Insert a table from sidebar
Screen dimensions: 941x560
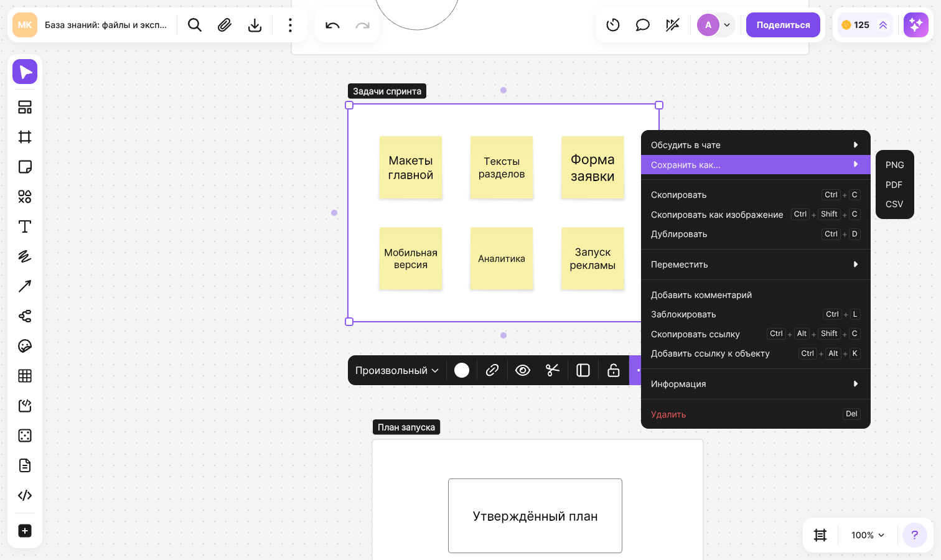25,376
